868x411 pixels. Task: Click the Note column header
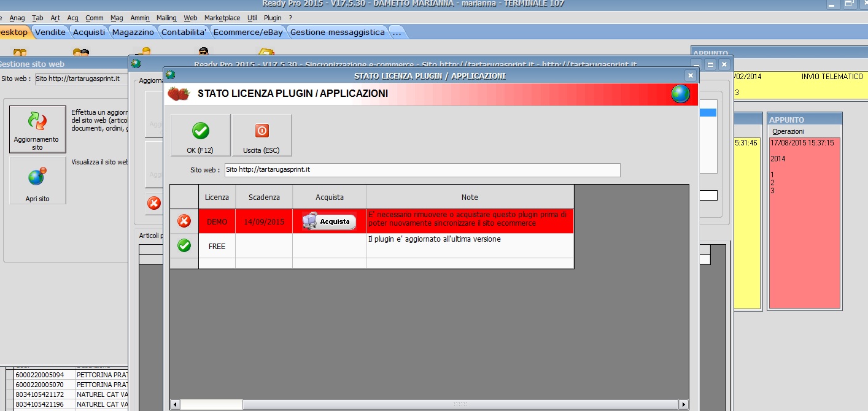tap(470, 197)
